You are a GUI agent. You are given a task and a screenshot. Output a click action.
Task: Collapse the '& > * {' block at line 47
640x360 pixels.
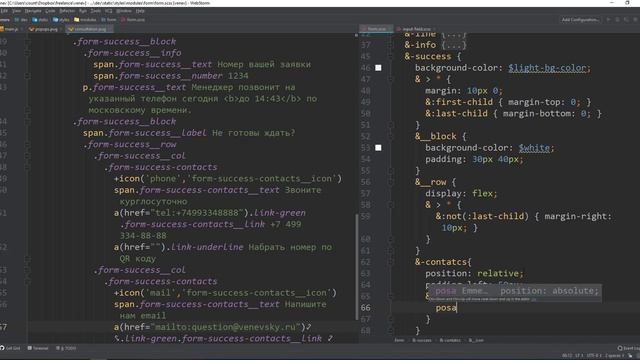[391, 79]
